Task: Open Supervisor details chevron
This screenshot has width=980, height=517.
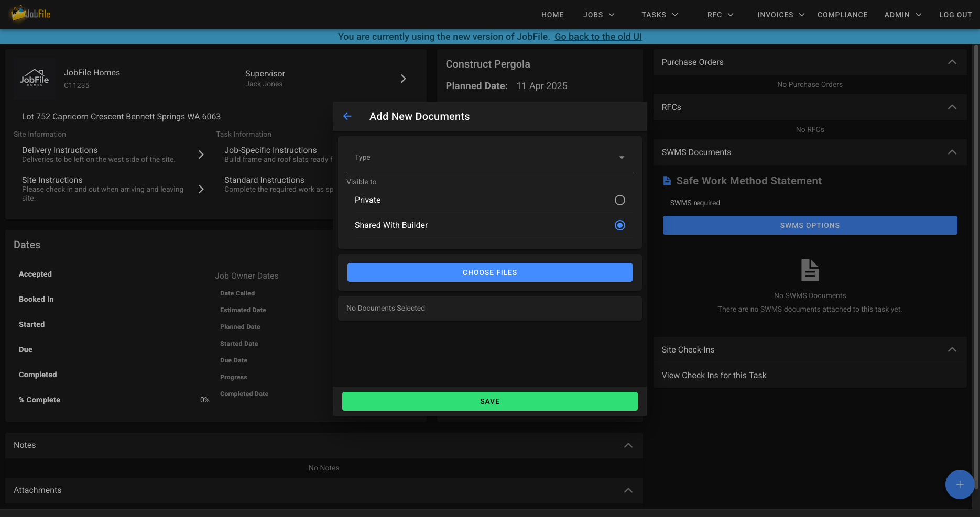Action: click(x=403, y=79)
